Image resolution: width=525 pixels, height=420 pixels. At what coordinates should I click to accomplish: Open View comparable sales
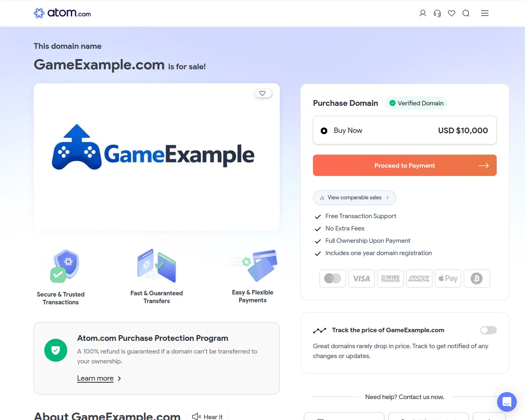354,198
